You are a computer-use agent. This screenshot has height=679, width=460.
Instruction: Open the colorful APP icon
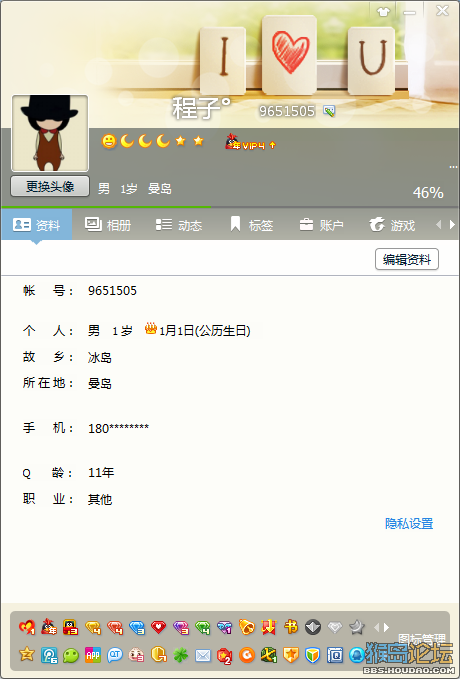[x=93, y=655]
